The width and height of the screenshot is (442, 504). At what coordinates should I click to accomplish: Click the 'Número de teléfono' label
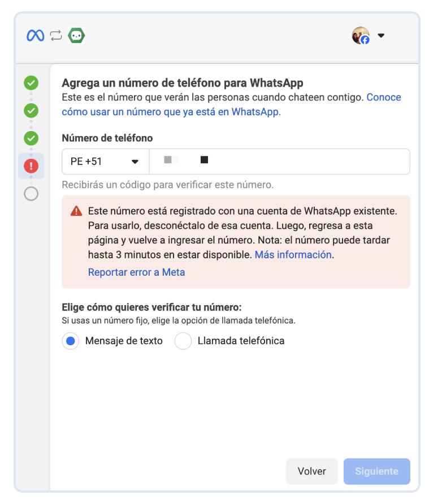[107, 138]
